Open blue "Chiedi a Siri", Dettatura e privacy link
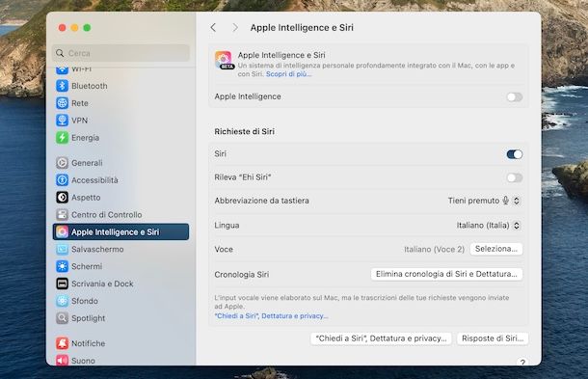This screenshot has height=379, width=588. tap(271, 316)
